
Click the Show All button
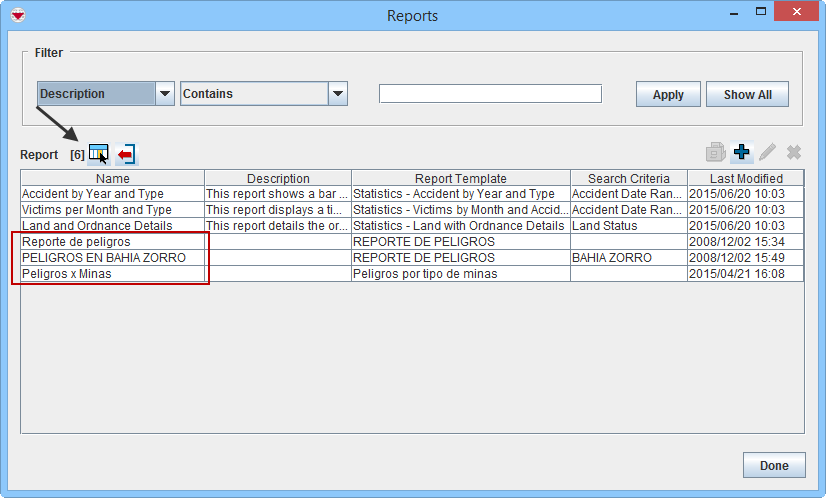(747, 95)
